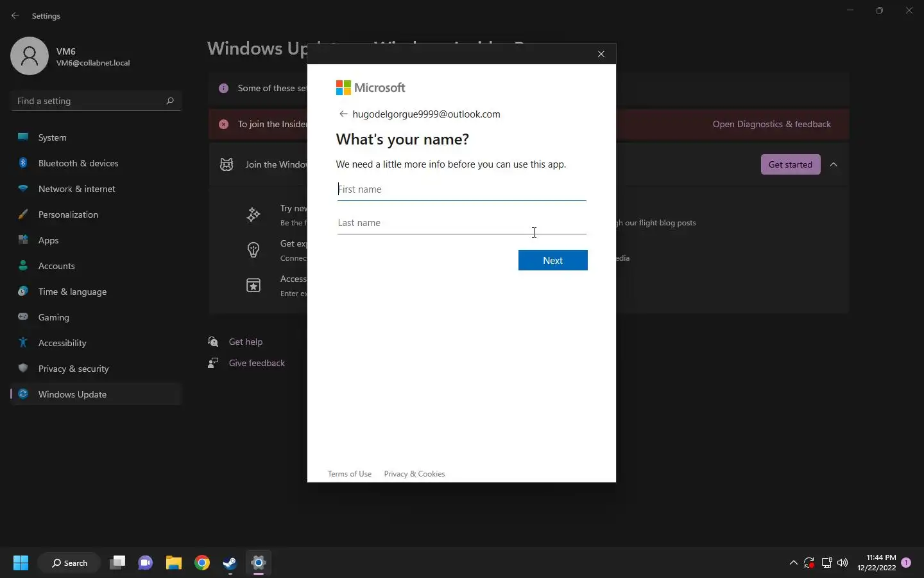This screenshot has height=578, width=924.
Task: Click the taskbar Search button
Action: [69, 563]
